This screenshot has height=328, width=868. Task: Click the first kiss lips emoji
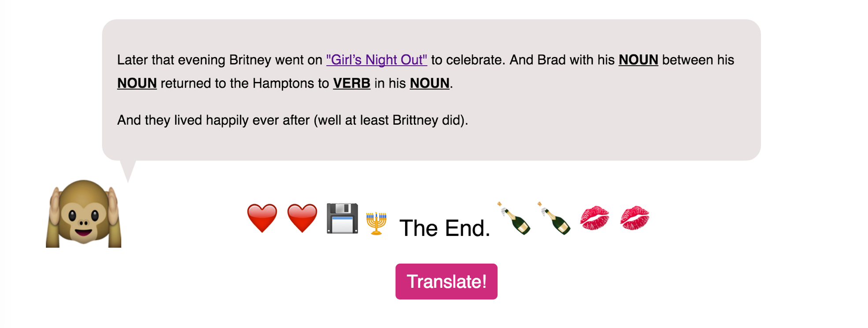click(x=595, y=218)
